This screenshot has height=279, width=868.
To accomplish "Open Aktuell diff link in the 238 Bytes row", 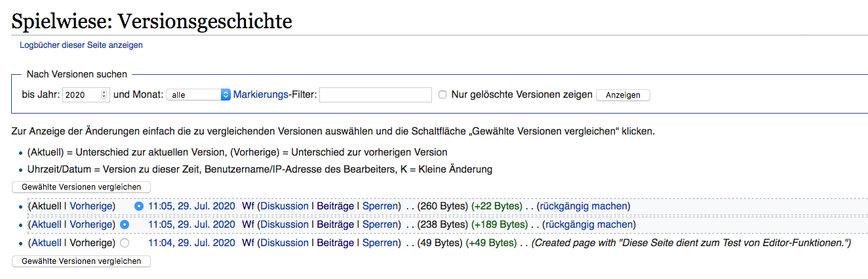I will (x=47, y=225).
